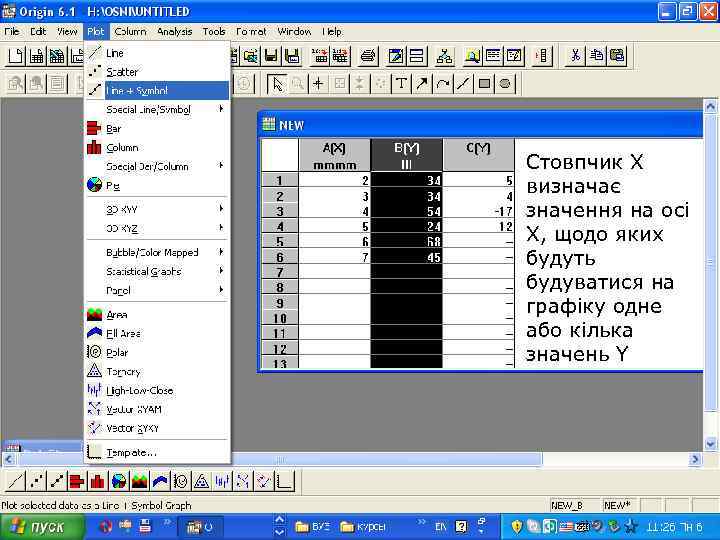Select the Screen Reader crosshair tool
Image resolution: width=720 pixels, height=540 pixels.
[318, 84]
